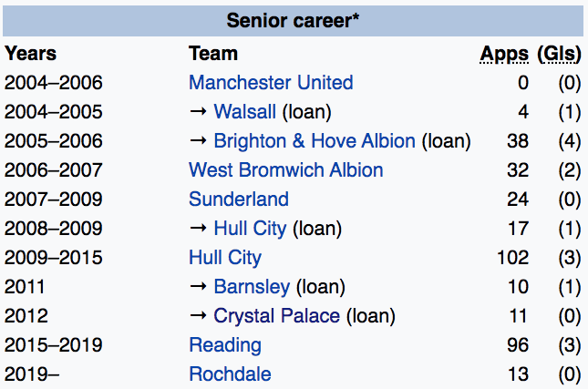
Task: Follow the Barnsley loan link
Action: click(252, 287)
